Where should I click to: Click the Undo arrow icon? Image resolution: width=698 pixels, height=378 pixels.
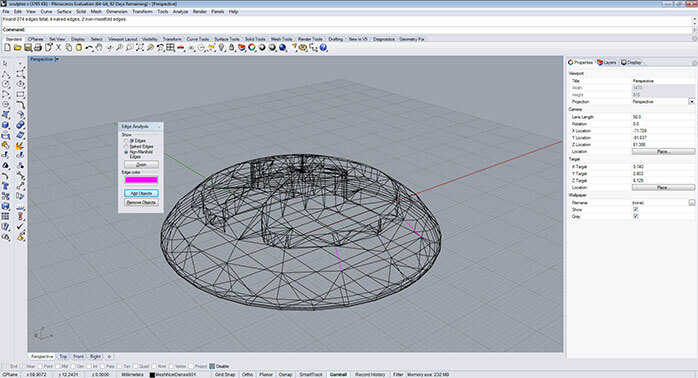pyautogui.click(x=89, y=48)
